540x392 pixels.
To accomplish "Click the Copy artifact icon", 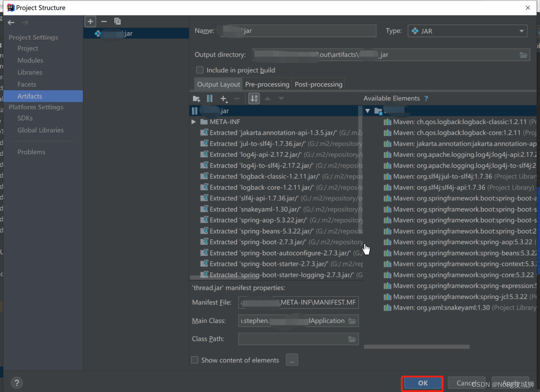I will tap(117, 21).
